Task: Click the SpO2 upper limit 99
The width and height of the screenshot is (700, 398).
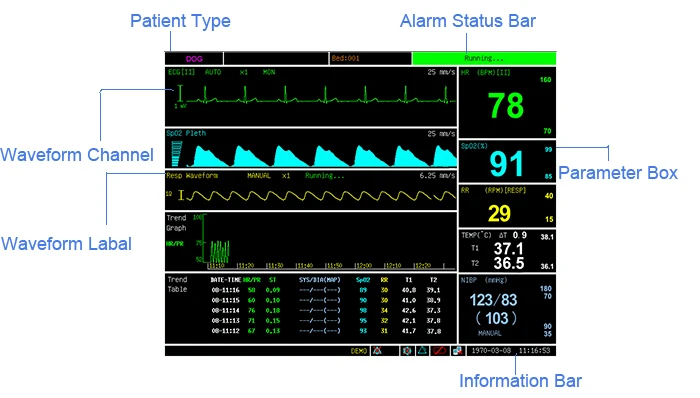Action: (548, 149)
